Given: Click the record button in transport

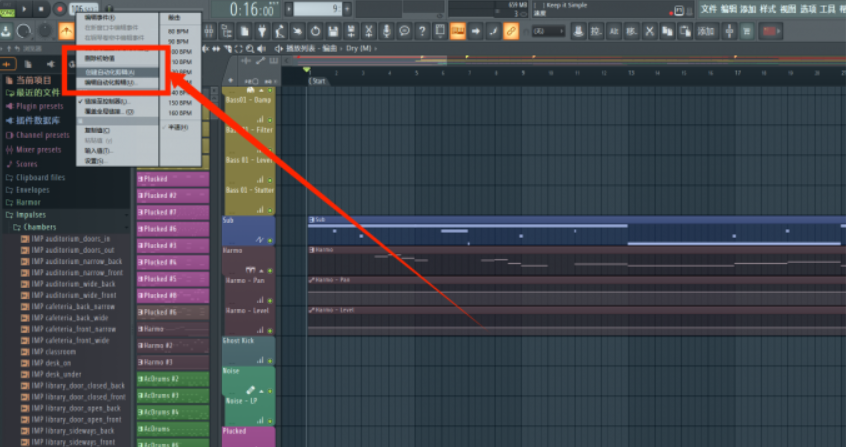Looking at the screenshot, I should click(60, 9).
